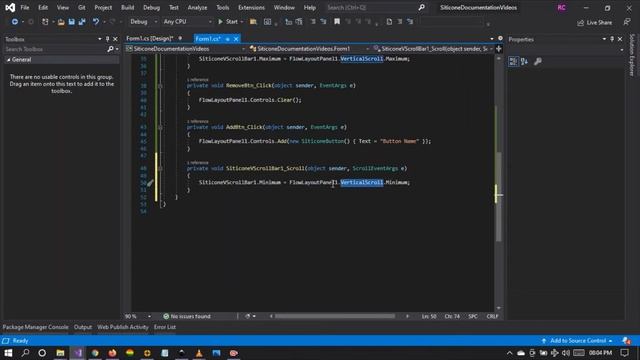640x360 pixels.
Task: Open the SiticoneDocumentationVideos project dropdown
Action: (x=186, y=49)
